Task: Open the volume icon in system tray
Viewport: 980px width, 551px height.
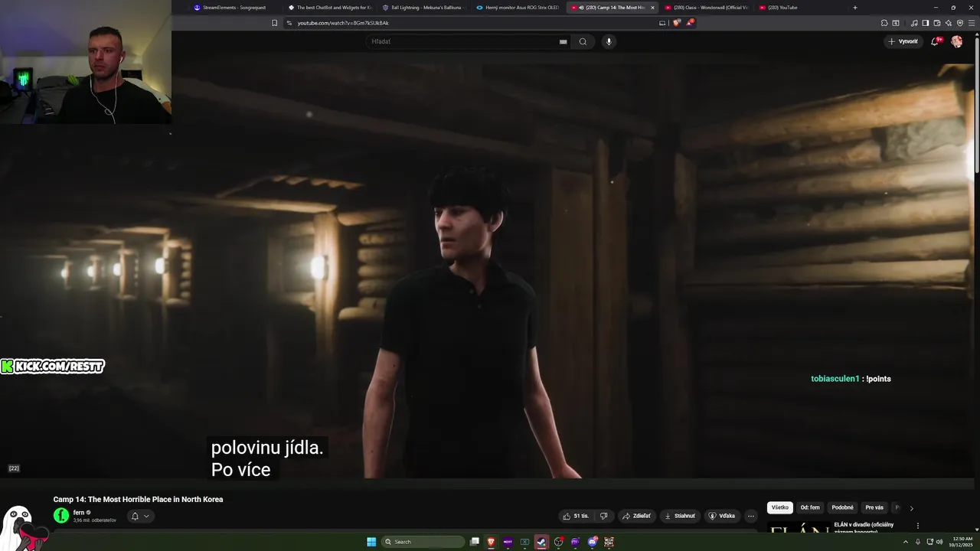Action: click(x=939, y=542)
